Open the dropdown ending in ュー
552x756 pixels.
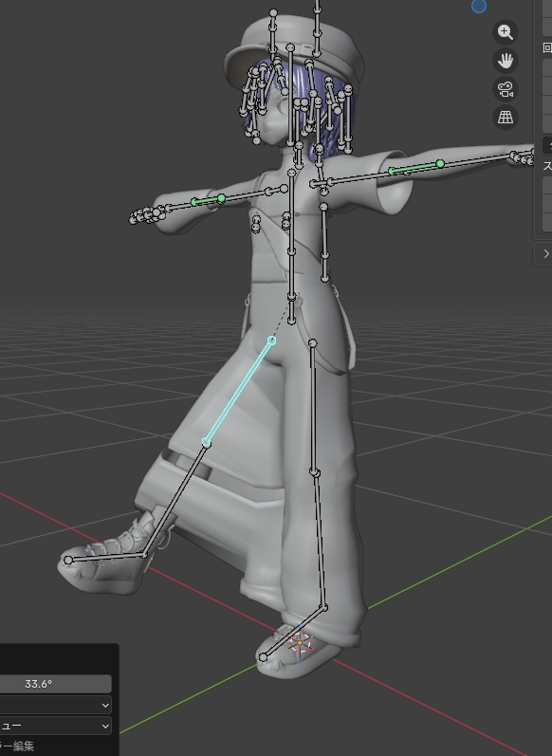pos(55,726)
